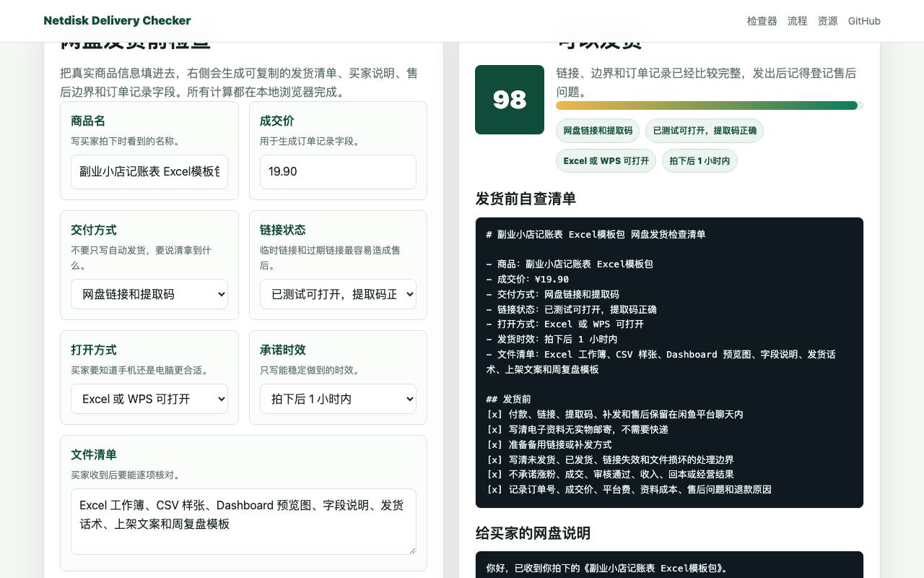This screenshot has width=924, height=578.
Task: Select the 已测试可打开，提取码正确 tag chip
Action: pyautogui.click(x=705, y=131)
